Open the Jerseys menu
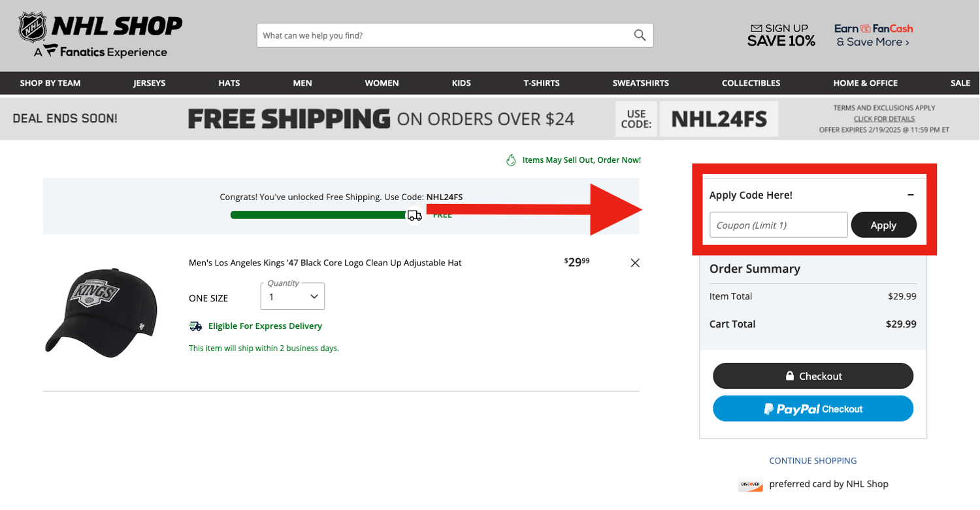The height and width of the screenshot is (510, 980). coord(149,83)
